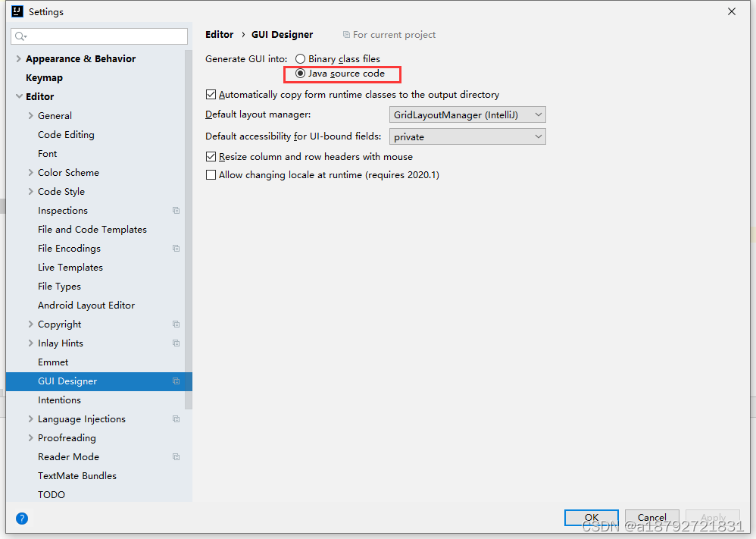Viewport: 756px width, 539px height.
Task: Select the Binary class files radio button
Action: pos(300,59)
